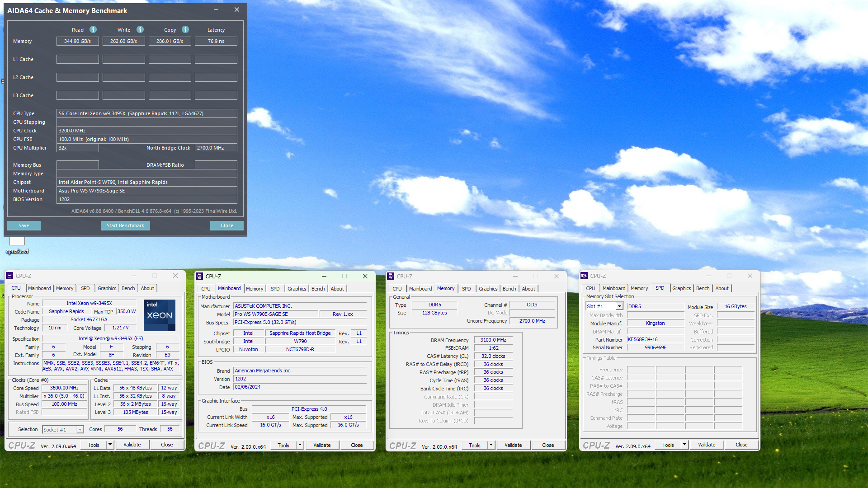Click the SPD CPU-Z window title icon

tap(584, 276)
